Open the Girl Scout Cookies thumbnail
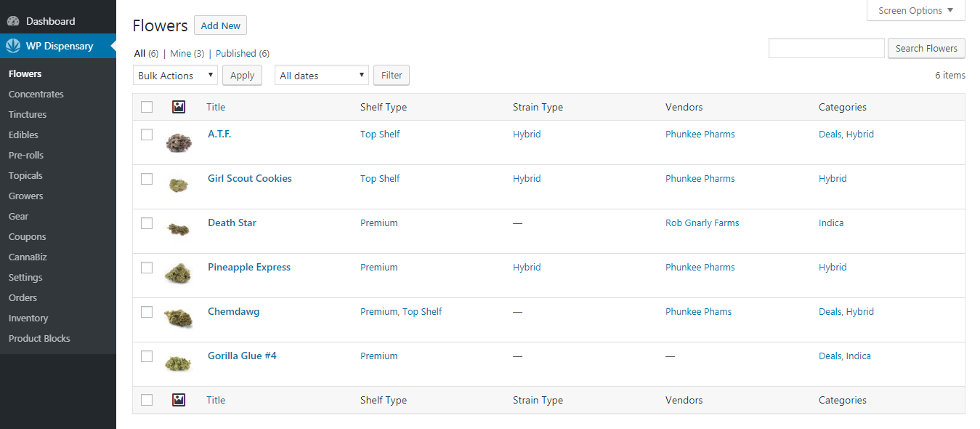 [x=178, y=185]
